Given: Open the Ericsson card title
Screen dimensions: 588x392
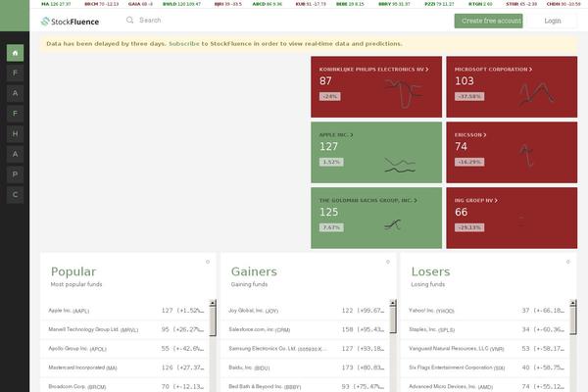Looking at the screenshot, I should pos(468,135).
